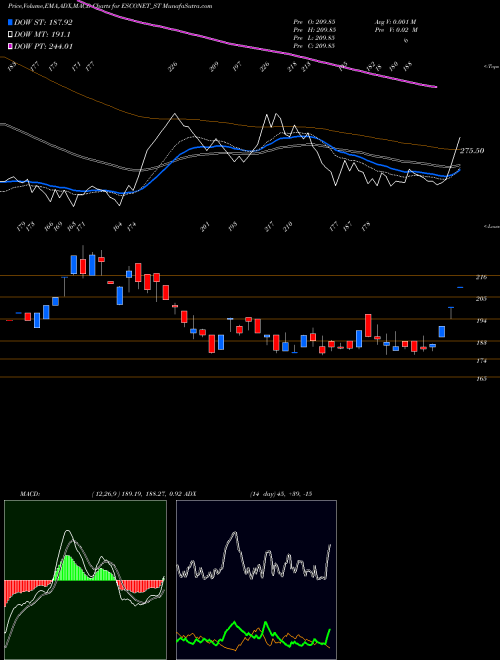Select the 'DOW PT: 244.01' legend text
The height and width of the screenshot is (660, 500).
43,46
